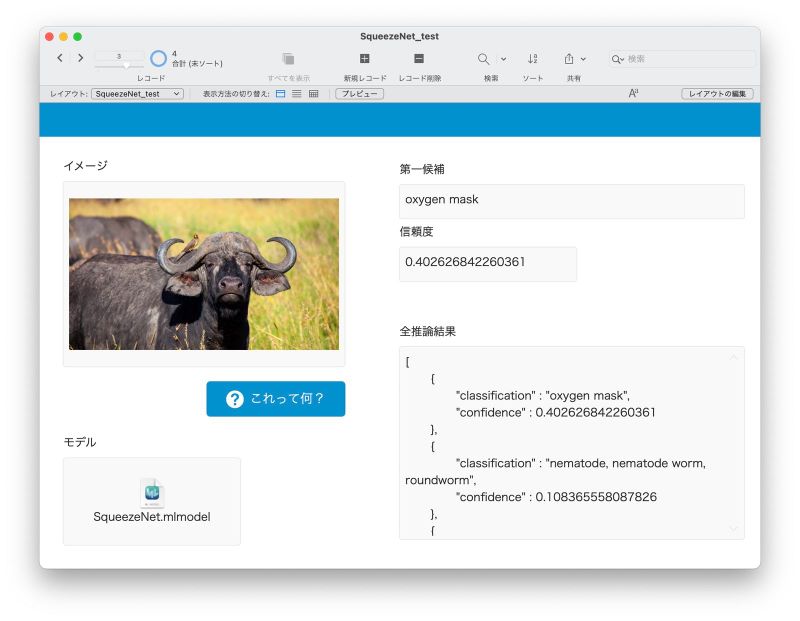Click the Sort icon

532,59
